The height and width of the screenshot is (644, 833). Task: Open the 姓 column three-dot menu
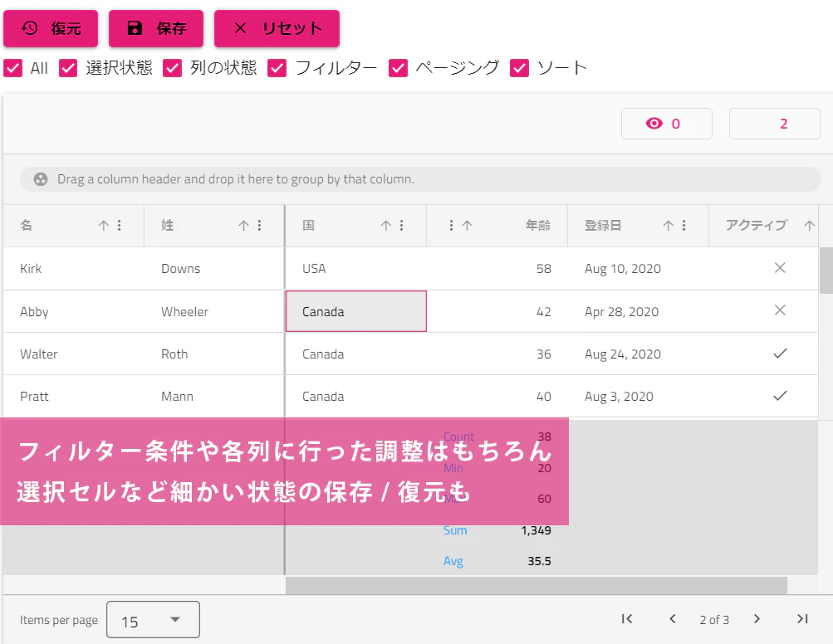[x=259, y=226]
